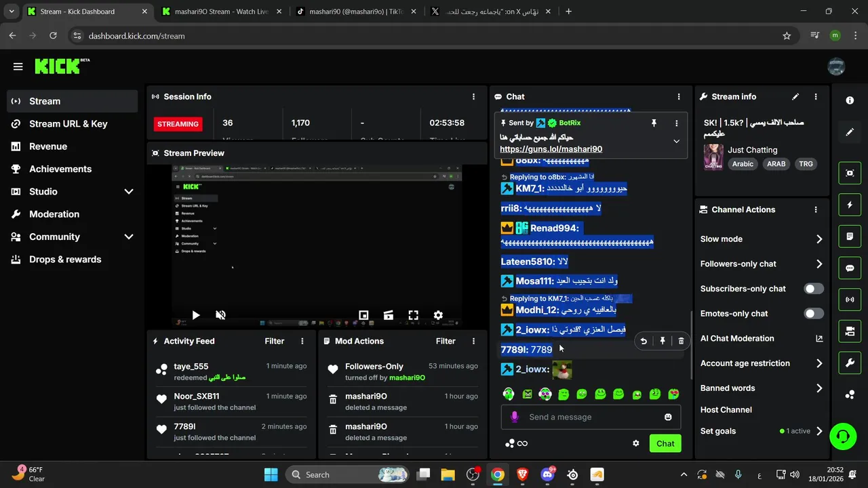Open AI Chat Moderation external link icon

click(x=819, y=338)
